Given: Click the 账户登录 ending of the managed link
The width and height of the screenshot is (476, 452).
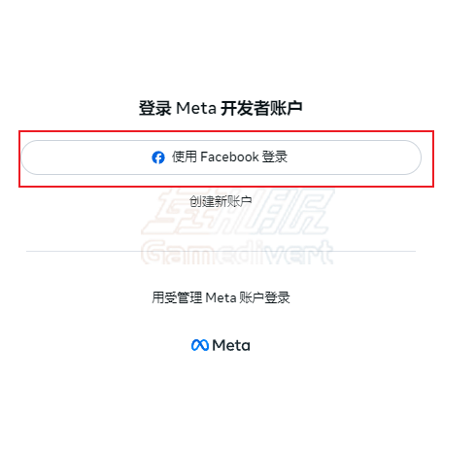Looking at the screenshot, I should 264,297.
